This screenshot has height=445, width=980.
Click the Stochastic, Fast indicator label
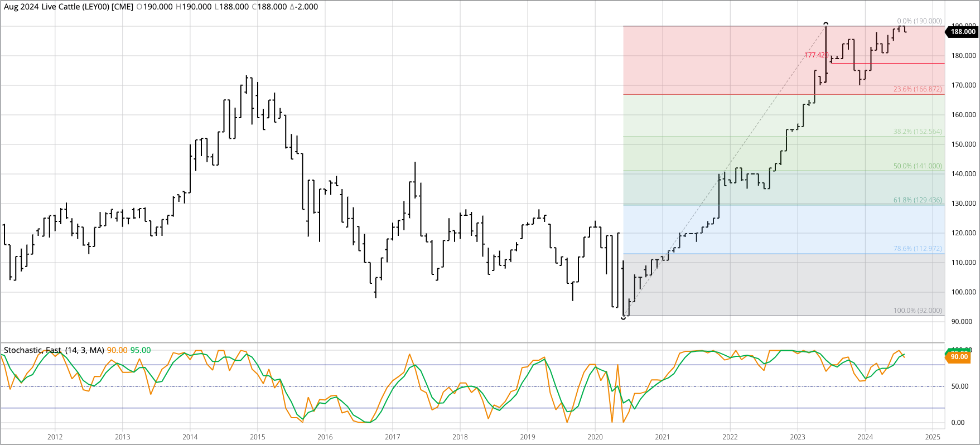pos(32,350)
